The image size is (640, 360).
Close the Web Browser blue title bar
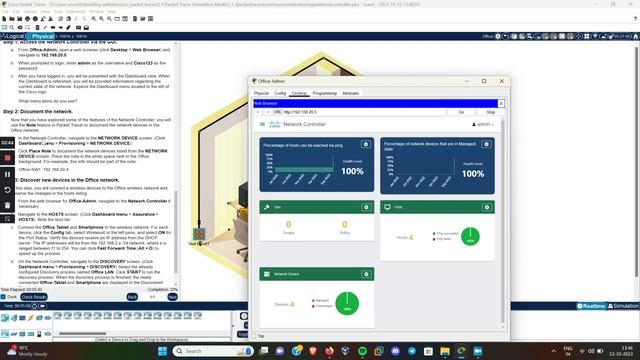[x=501, y=103]
